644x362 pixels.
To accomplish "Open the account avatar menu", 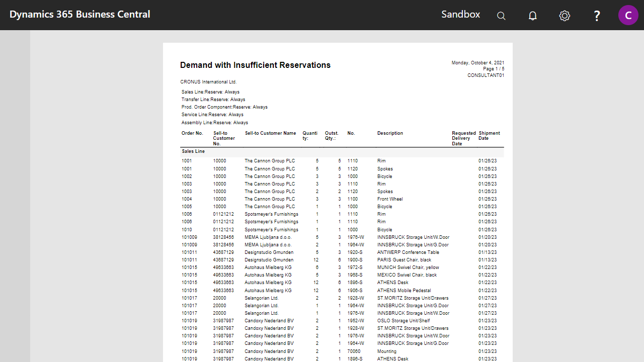I will click(628, 15).
